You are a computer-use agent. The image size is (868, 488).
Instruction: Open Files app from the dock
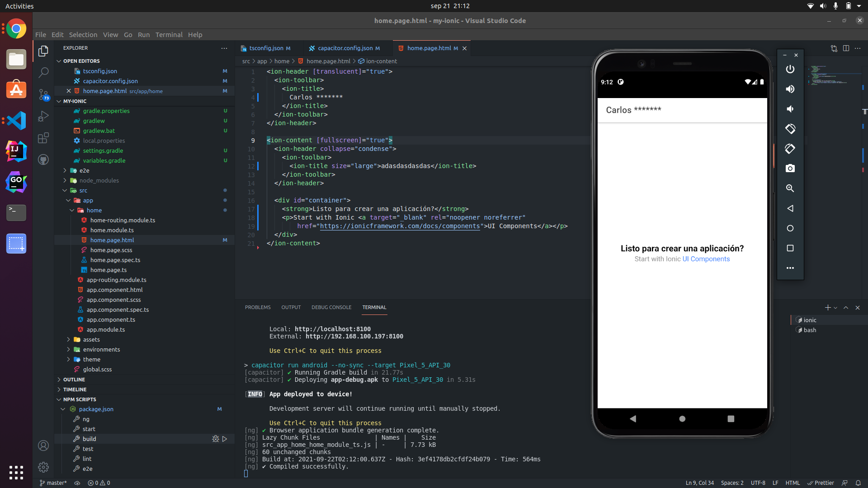[16, 59]
